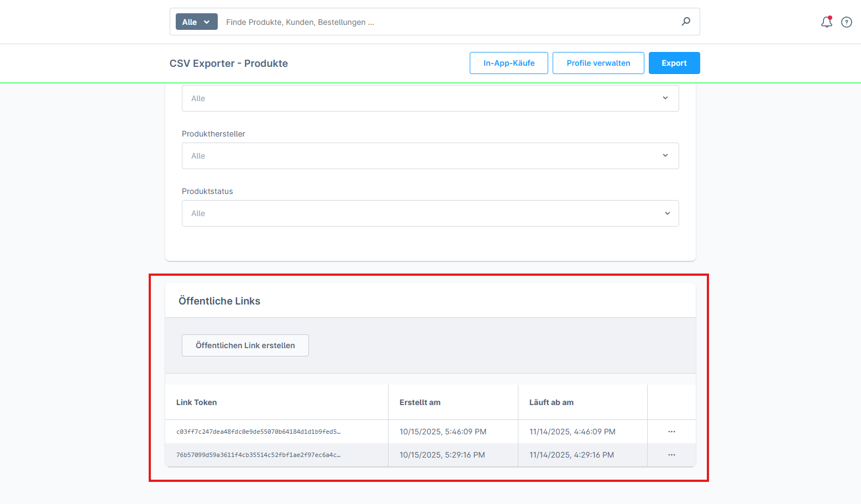This screenshot has width=861, height=504.
Task: Open Profile verwalten
Action: 598,63
